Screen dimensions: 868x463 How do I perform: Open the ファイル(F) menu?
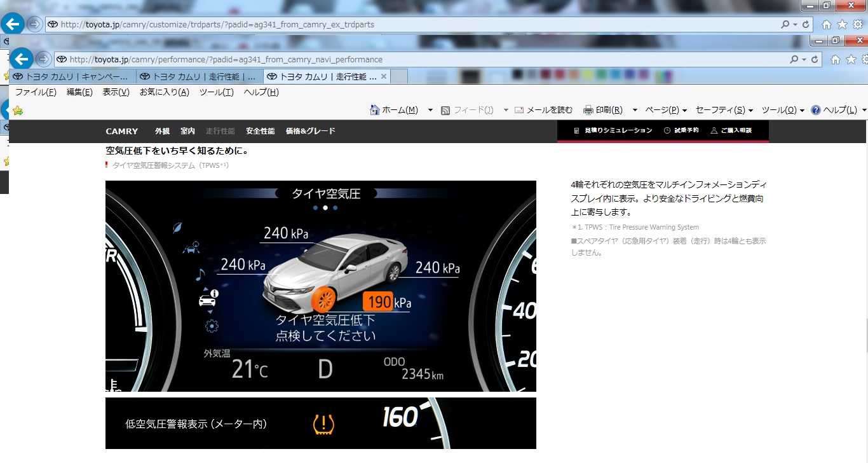pyautogui.click(x=36, y=92)
